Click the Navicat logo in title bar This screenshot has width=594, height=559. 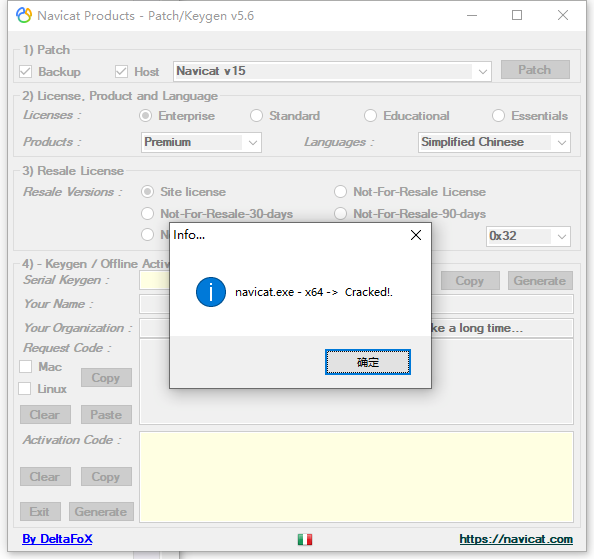[x=24, y=16]
